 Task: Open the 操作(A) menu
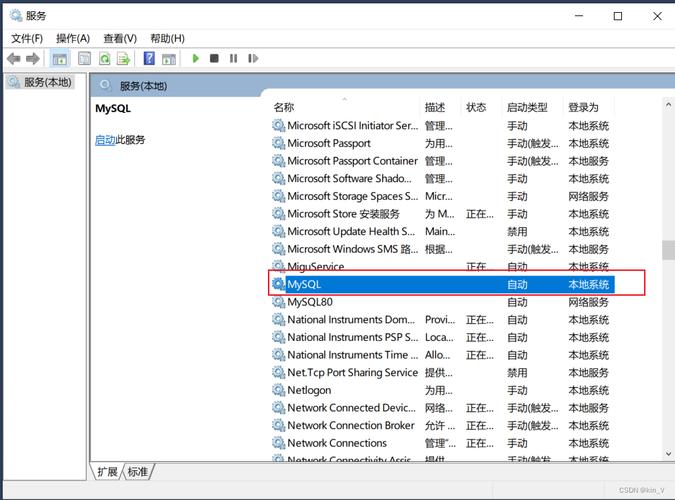click(x=73, y=39)
